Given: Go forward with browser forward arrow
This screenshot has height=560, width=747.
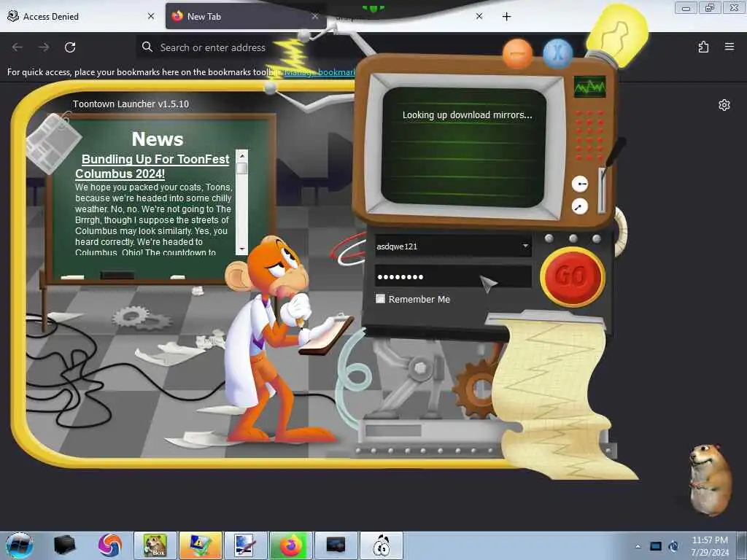Looking at the screenshot, I should tap(44, 47).
